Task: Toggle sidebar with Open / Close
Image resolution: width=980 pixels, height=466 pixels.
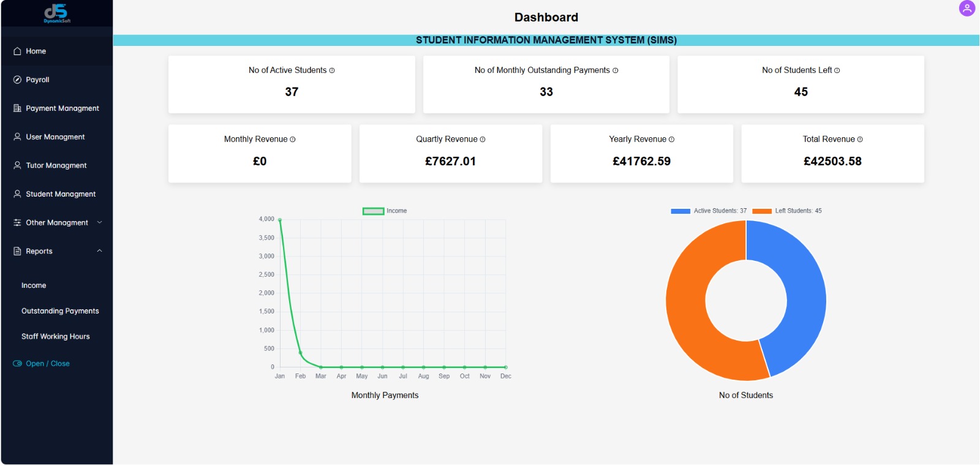Action: point(42,364)
